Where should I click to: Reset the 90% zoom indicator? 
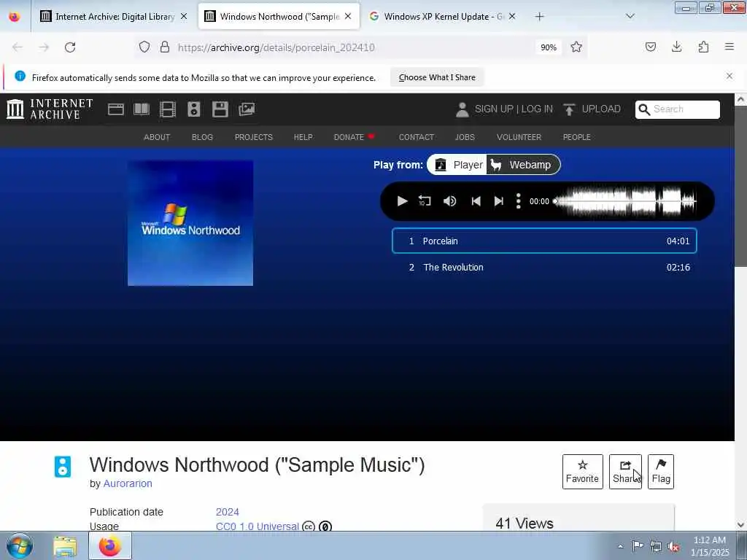click(549, 47)
